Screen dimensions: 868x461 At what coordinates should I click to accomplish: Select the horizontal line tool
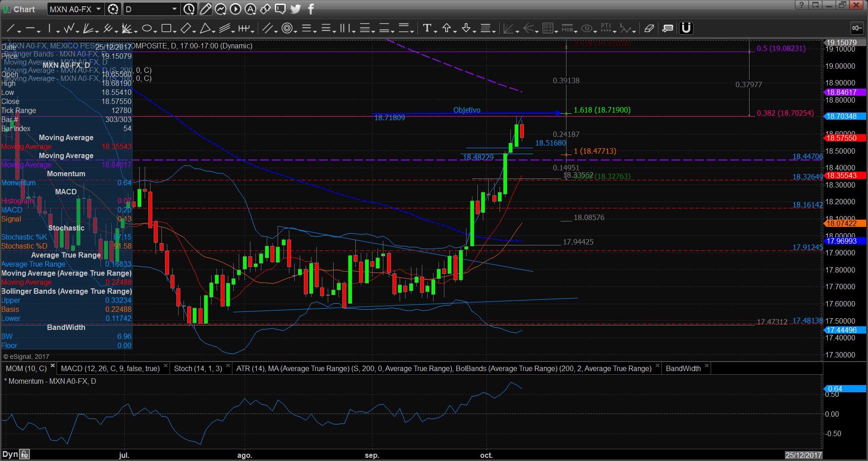click(30, 28)
